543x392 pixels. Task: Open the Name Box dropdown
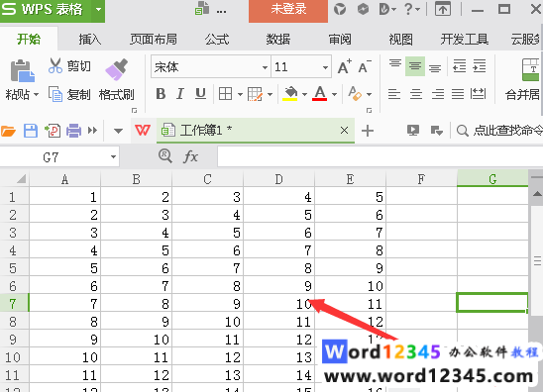click(113, 157)
